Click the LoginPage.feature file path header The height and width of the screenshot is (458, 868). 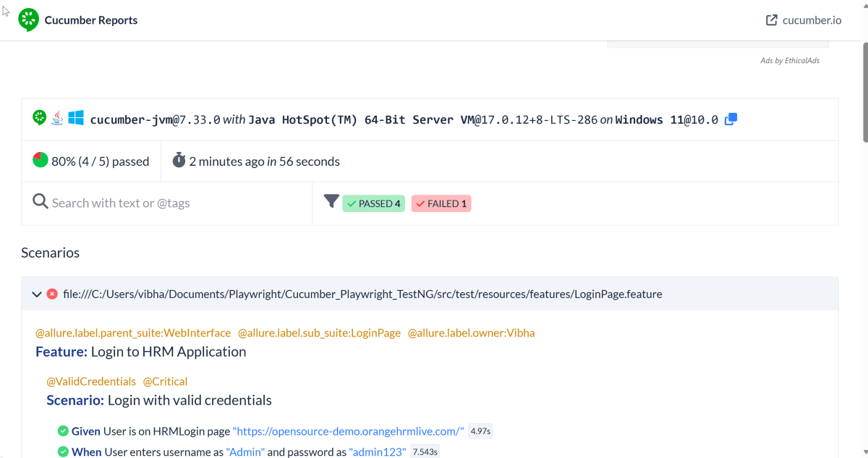(x=362, y=294)
